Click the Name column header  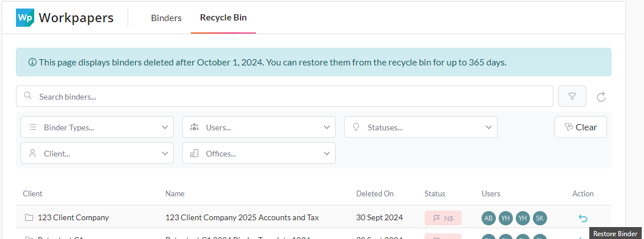[175, 193]
